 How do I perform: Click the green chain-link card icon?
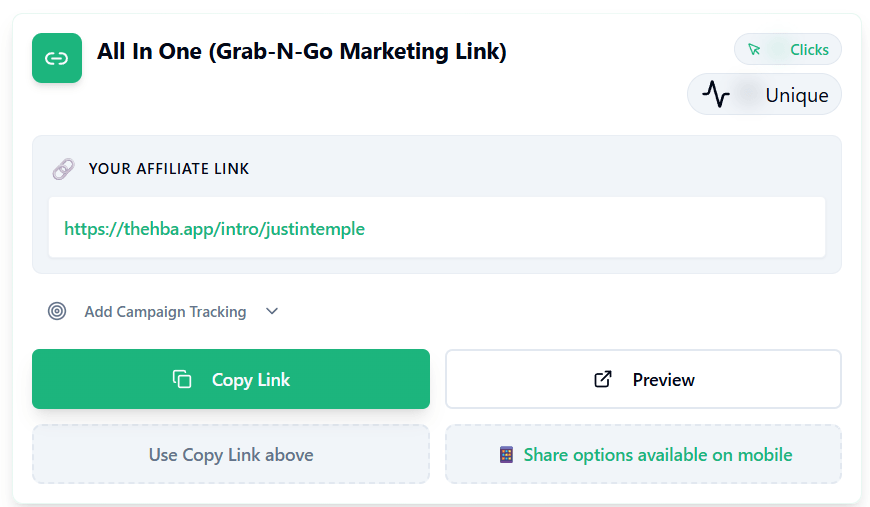(57, 58)
